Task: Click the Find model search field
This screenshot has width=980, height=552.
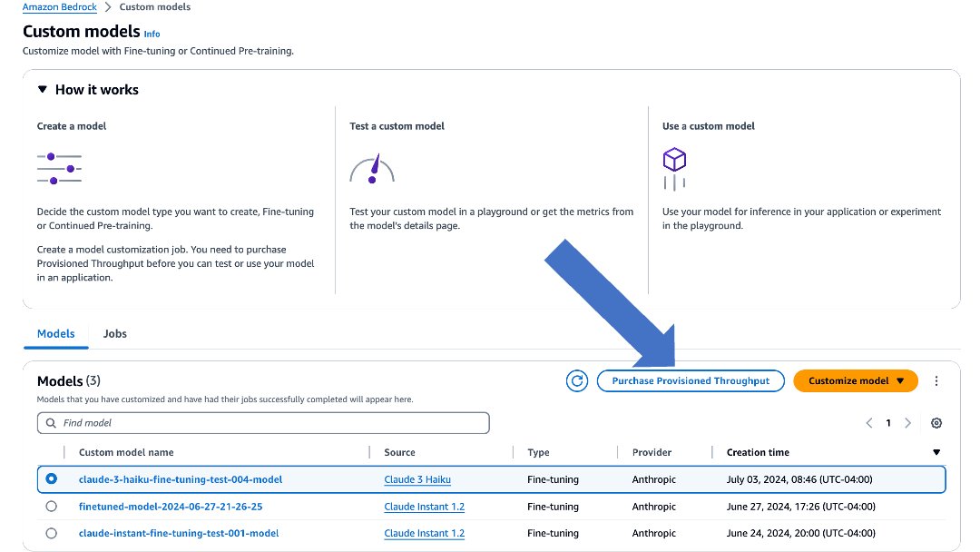Action: coord(263,423)
